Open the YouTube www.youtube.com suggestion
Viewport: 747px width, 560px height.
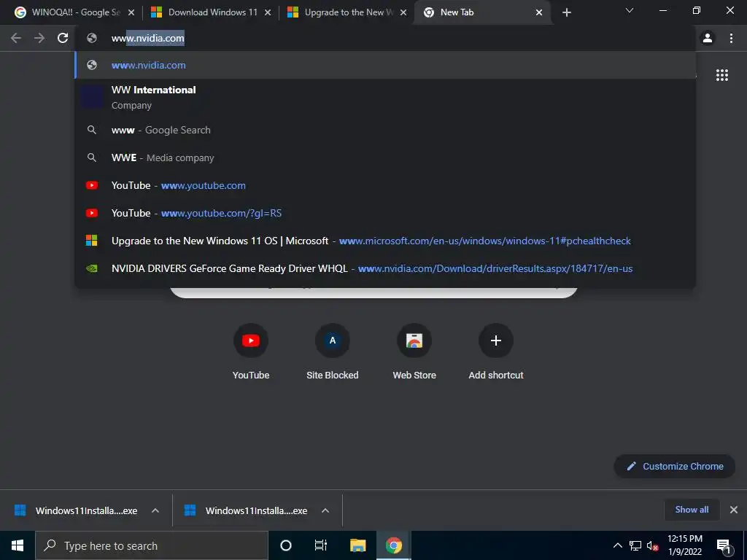[385, 185]
